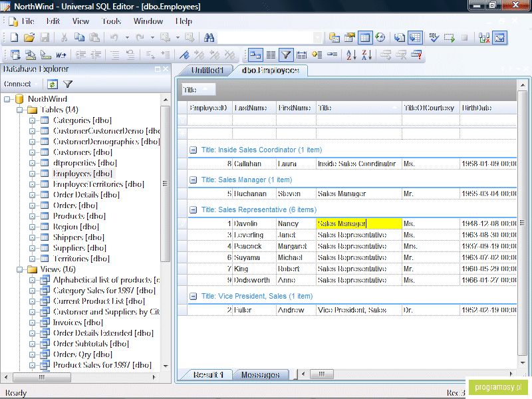Open the File menu
This screenshot has width=532, height=399.
pos(28,21)
